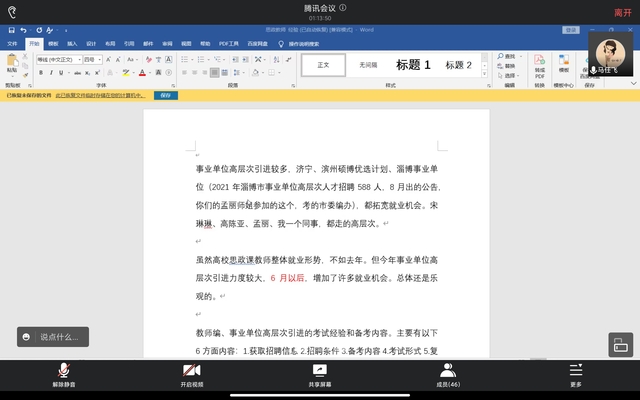Click 共享屏幕 share screen icon
Viewport: 640px width, 400px height.
320,374
